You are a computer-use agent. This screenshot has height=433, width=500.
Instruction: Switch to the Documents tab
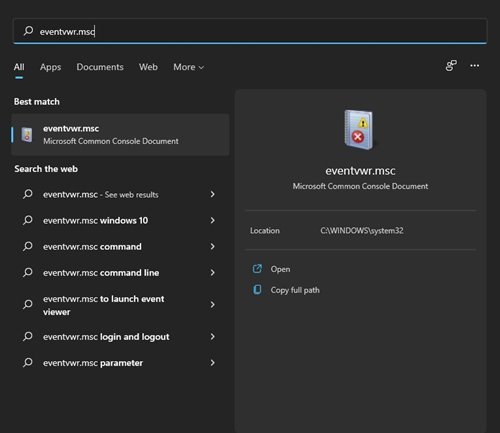pos(100,67)
